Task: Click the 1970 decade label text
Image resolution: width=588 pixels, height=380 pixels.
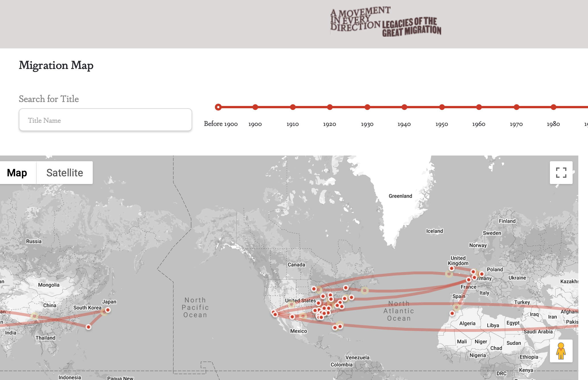Action: (516, 124)
